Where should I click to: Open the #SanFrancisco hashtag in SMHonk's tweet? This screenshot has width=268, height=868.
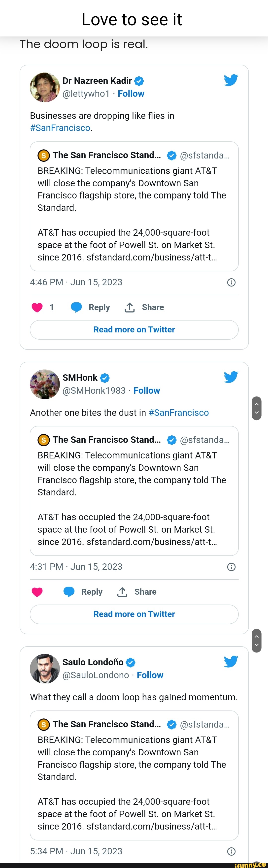coord(179,413)
